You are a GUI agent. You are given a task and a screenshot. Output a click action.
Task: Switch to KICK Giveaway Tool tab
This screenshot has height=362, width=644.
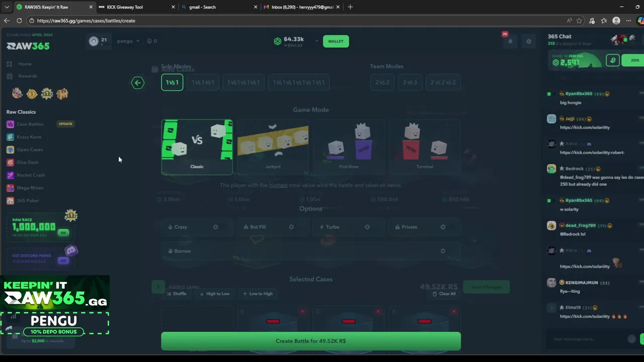click(136, 7)
